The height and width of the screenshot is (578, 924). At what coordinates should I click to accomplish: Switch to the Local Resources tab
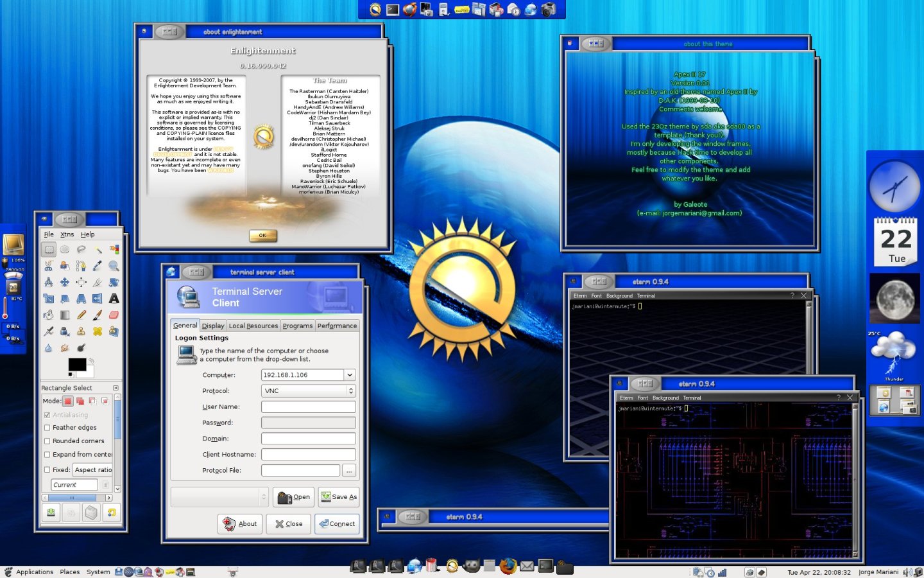point(253,326)
